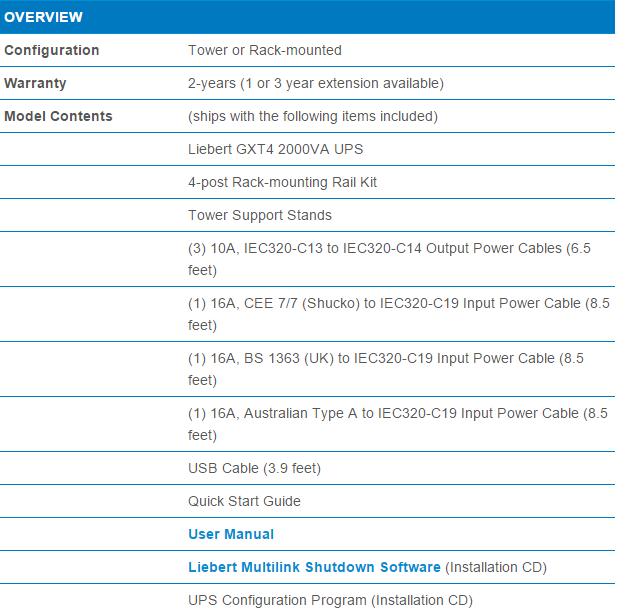Click the Warranty row label
The image size is (617, 614).
click(x=35, y=83)
